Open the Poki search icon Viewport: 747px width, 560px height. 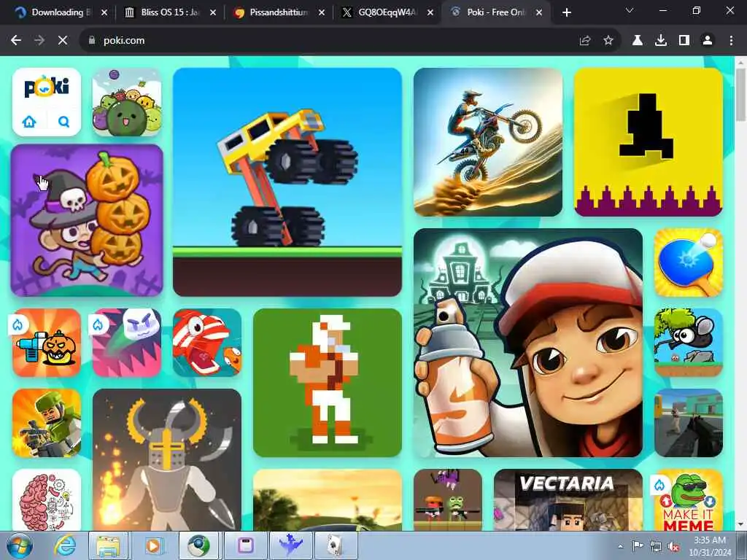pos(64,122)
